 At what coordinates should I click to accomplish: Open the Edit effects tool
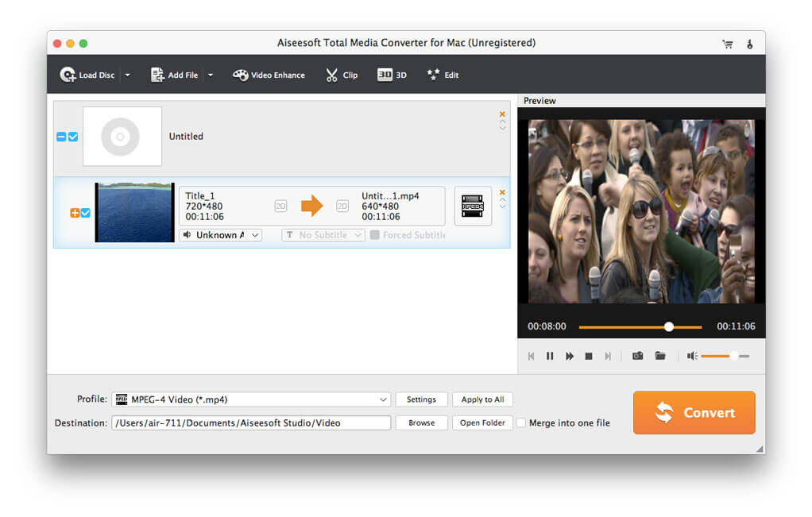[x=443, y=75]
